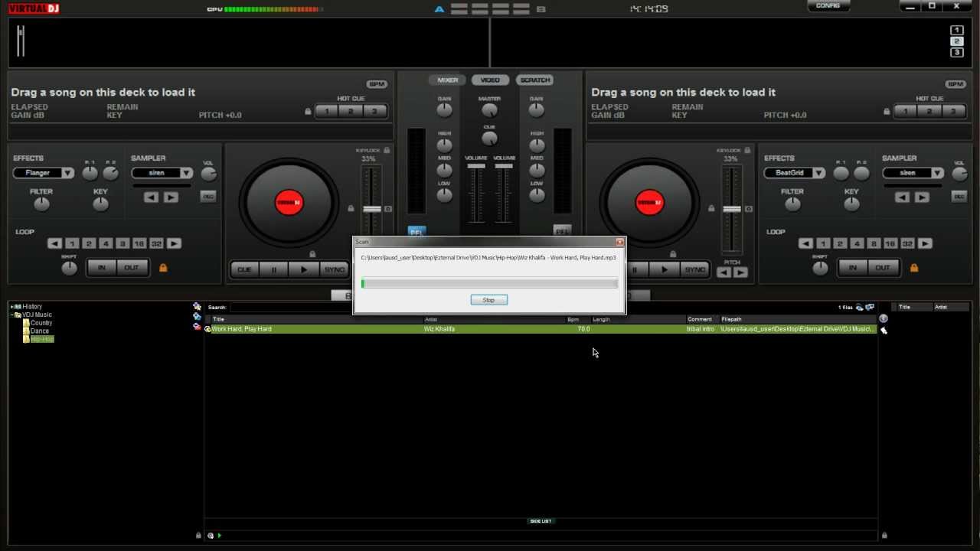Select the Dance folder

36,331
